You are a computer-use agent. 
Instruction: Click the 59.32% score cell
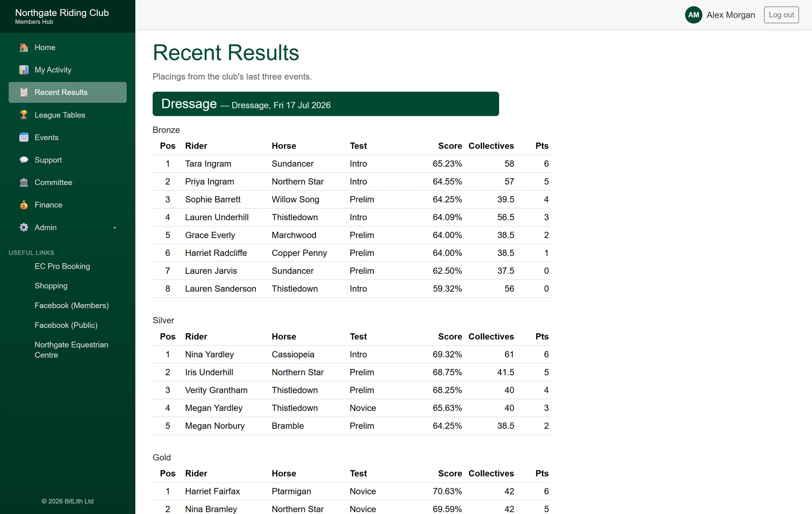pos(447,289)
